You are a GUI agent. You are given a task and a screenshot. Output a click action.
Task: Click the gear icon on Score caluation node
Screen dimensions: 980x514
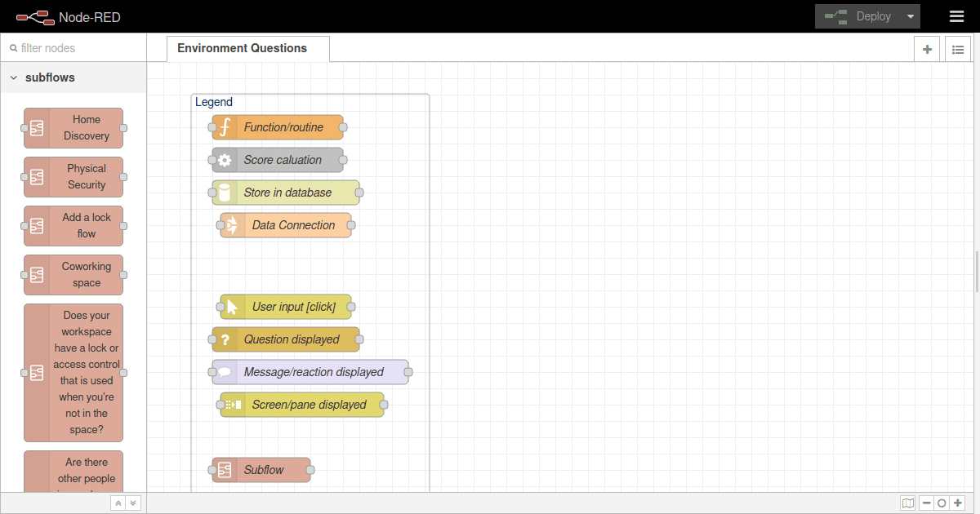(225, 160)
